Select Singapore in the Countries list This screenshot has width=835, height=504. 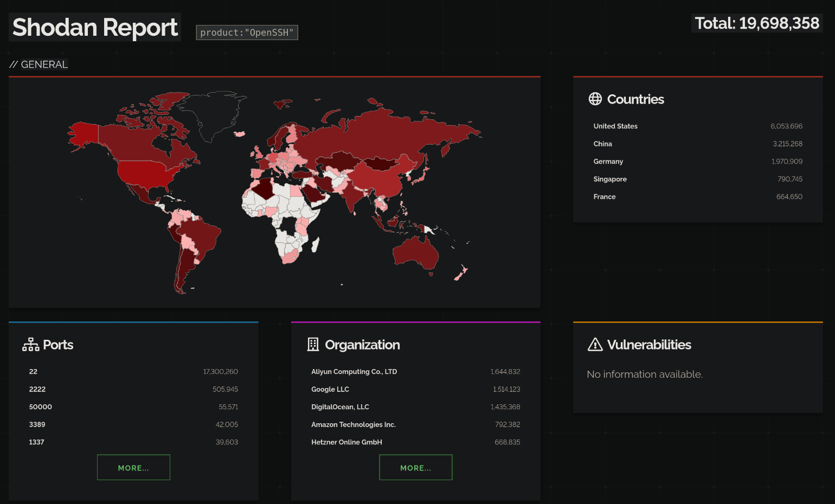point(609,179)
